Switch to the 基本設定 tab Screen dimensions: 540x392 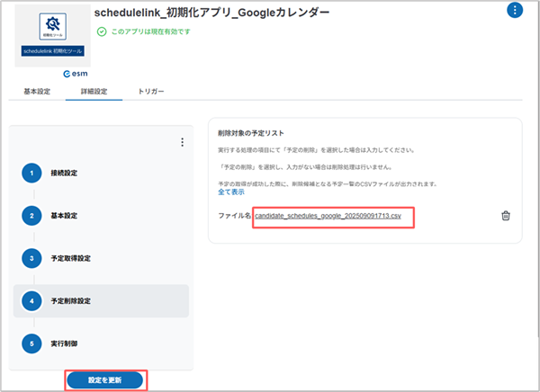(x=37, y=92)
